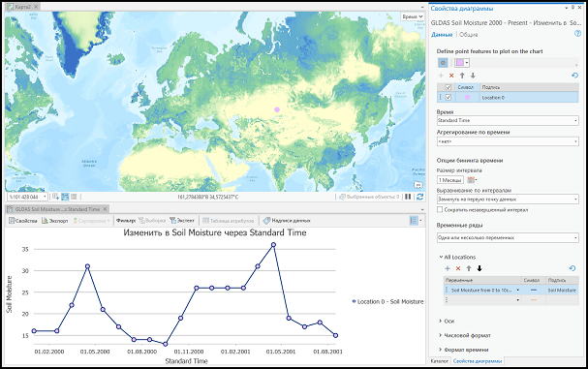Reset point features with the blue undo icon

574,76
